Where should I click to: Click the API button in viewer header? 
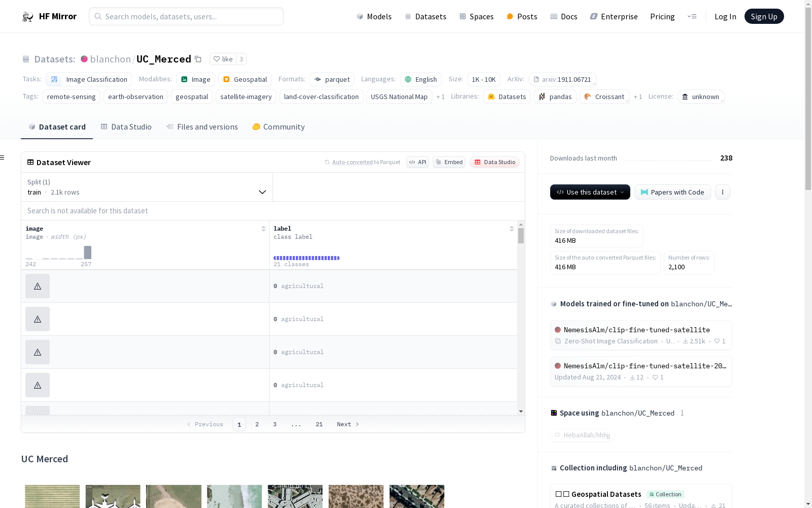(418, 162)
